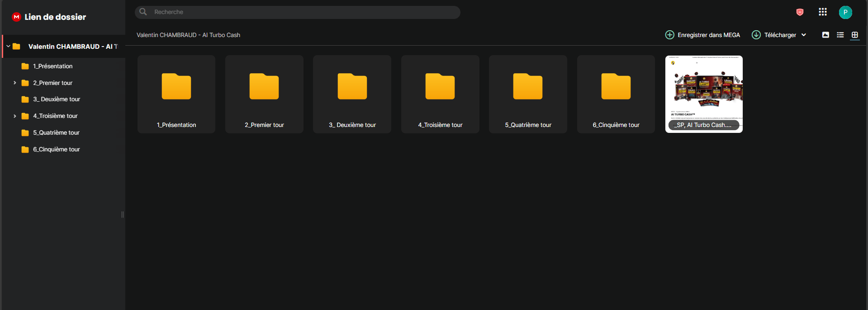
Task: Switch to list view icon
Action: coord(840,35)
